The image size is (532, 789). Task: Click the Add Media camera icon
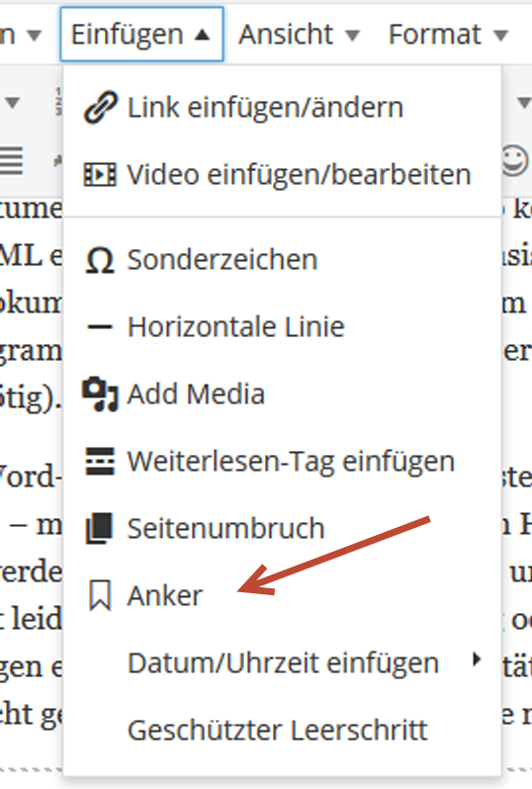[100, 394]
